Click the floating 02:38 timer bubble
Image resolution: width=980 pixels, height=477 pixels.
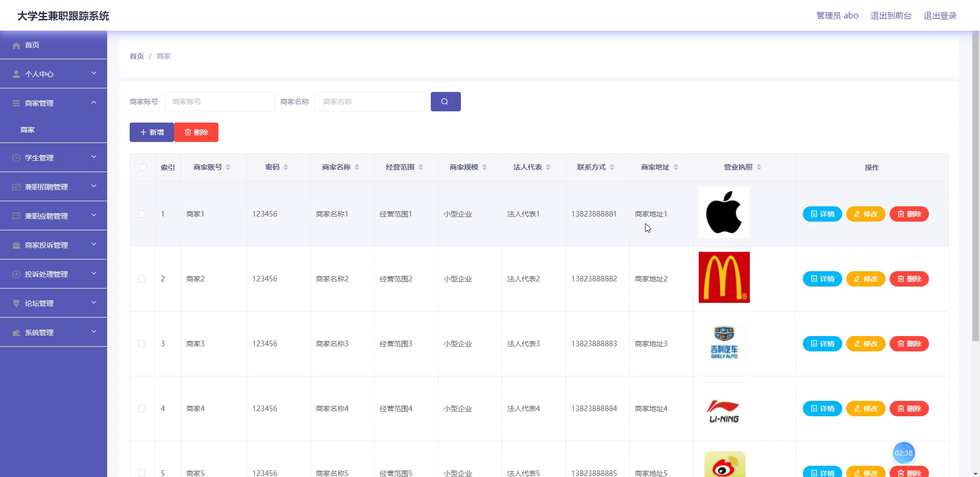(903, 453)
